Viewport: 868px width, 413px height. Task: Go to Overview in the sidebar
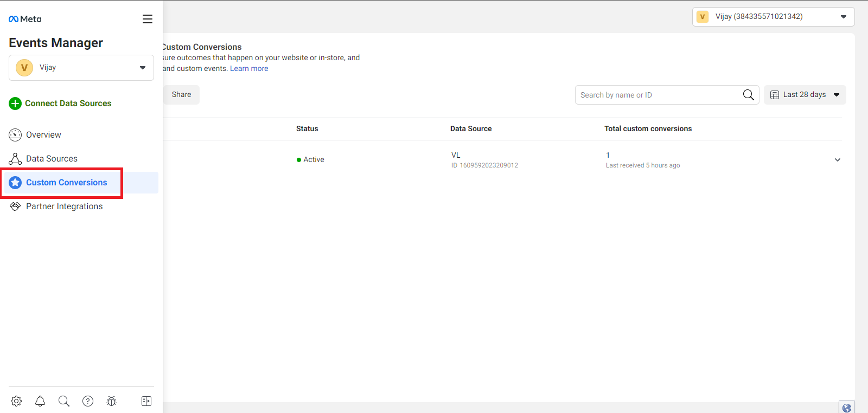click(43, 135)
